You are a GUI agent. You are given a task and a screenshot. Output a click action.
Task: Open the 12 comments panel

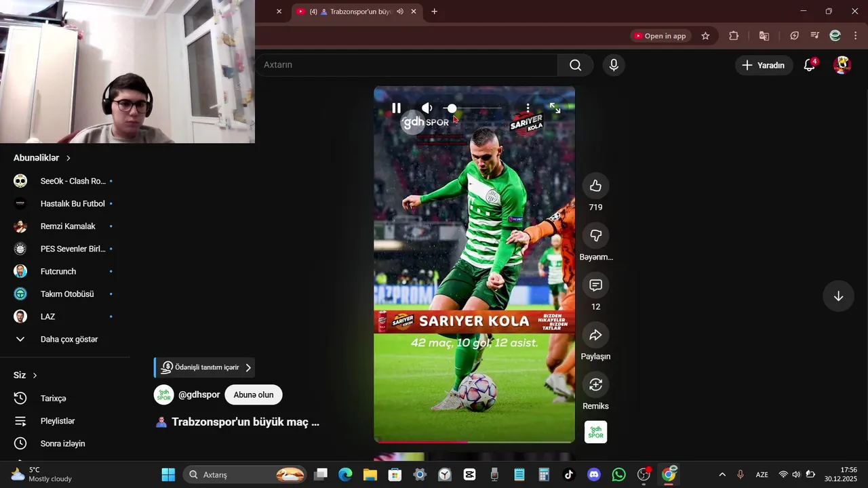click(x=595, y=285)
